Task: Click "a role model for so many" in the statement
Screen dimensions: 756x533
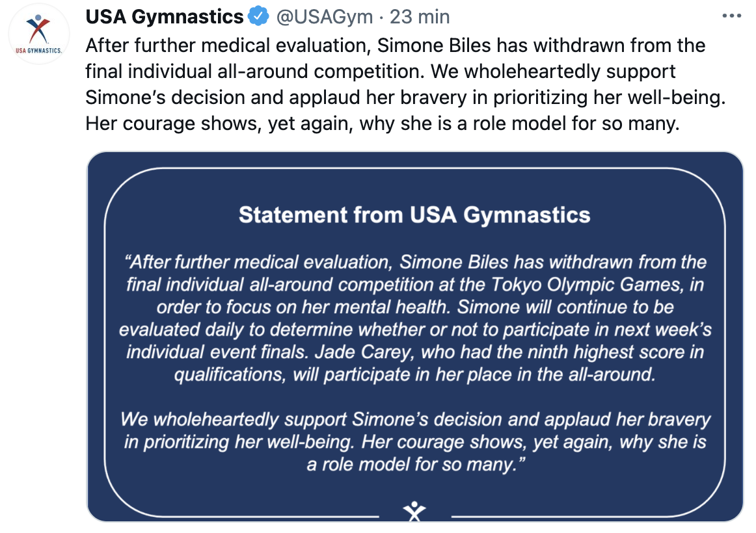Action: point(410,465)
